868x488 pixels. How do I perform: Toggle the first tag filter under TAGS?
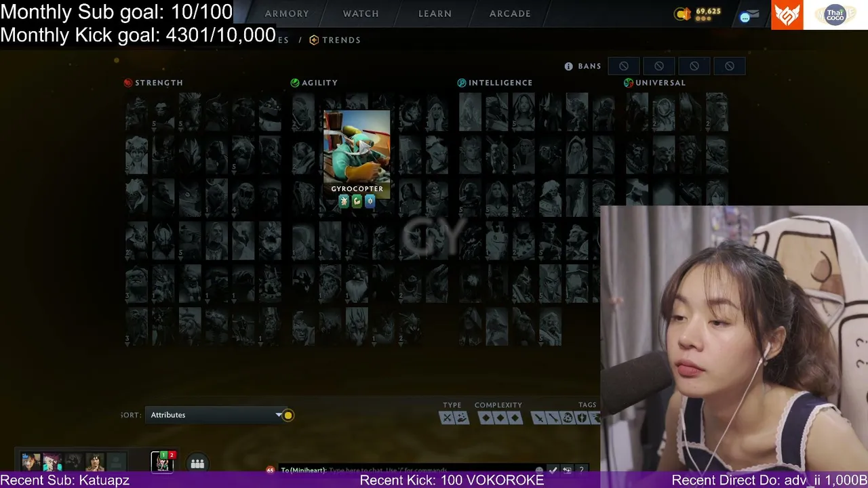coord(538,418)
